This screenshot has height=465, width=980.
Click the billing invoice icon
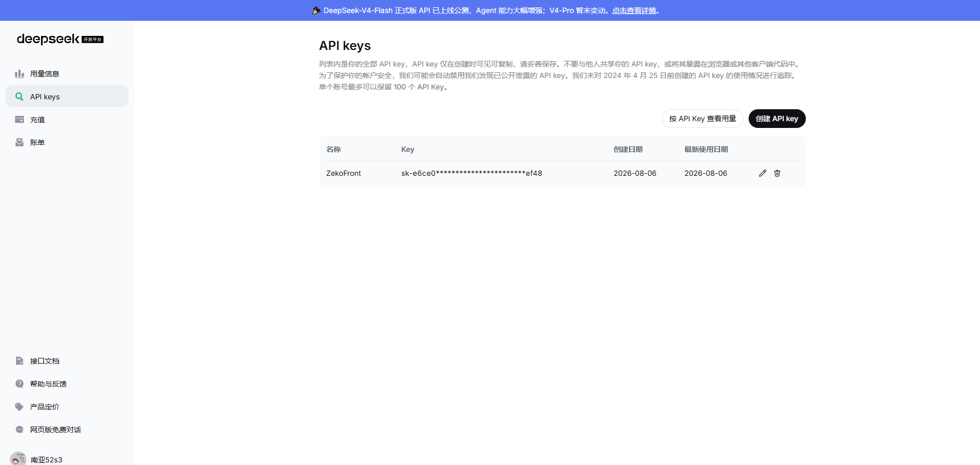(x=19, y=143)
